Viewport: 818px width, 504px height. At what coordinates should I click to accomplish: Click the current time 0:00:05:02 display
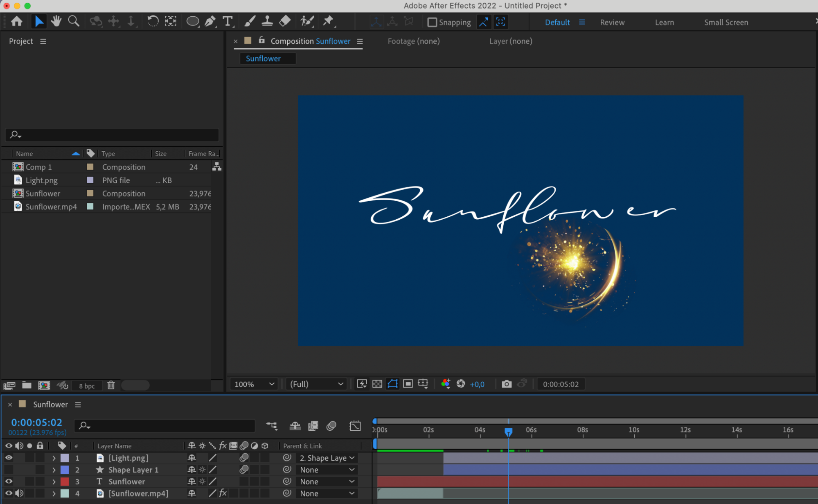pyautogui.click(x=37, y=422)
